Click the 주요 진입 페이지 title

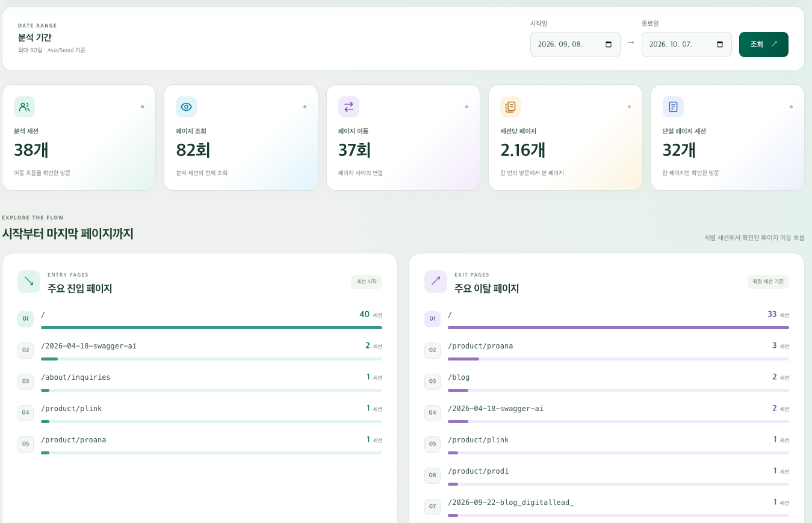[80, 288]
